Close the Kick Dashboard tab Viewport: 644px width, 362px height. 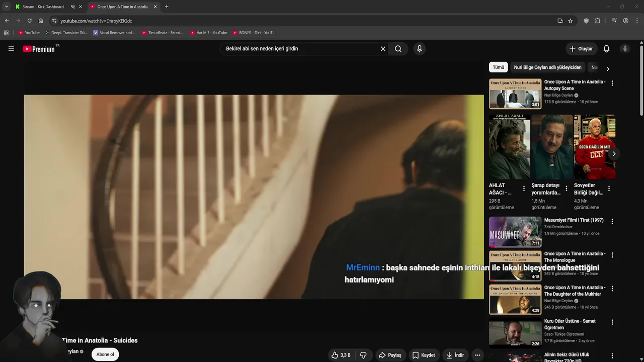point(80,7)
